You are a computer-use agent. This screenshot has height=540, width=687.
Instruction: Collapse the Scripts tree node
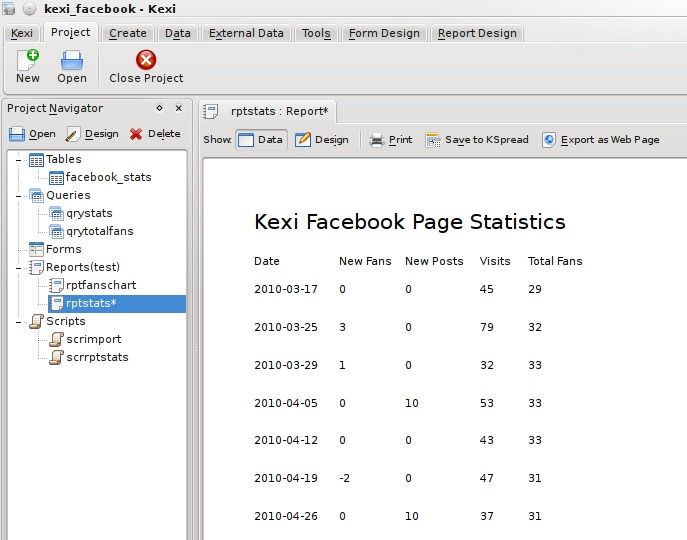coord(19,322)
